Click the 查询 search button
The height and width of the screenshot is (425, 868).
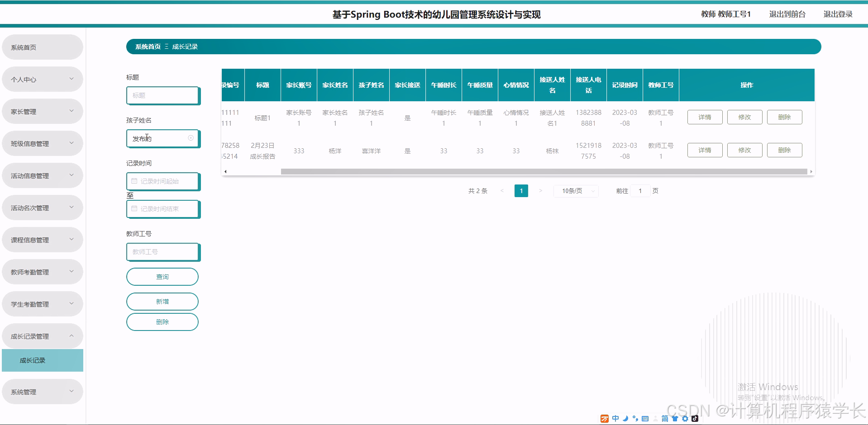pyautogui.click(x=162, y=276)
